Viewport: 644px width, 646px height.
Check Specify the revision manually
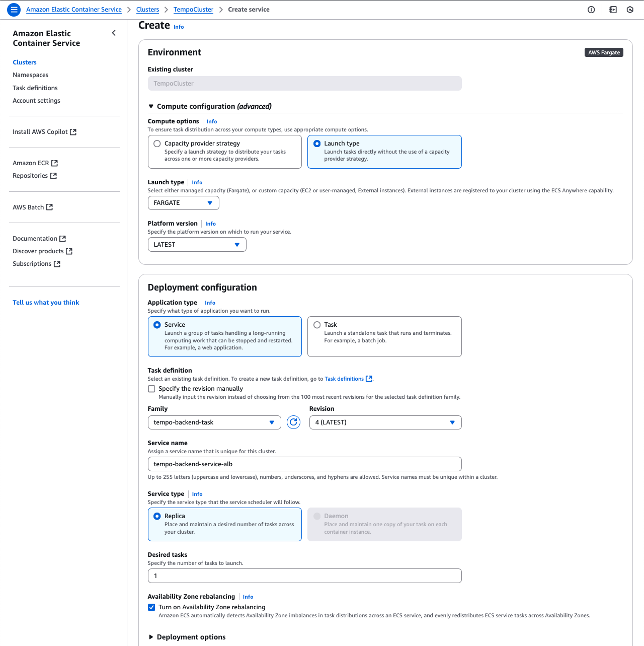(151, 389)
